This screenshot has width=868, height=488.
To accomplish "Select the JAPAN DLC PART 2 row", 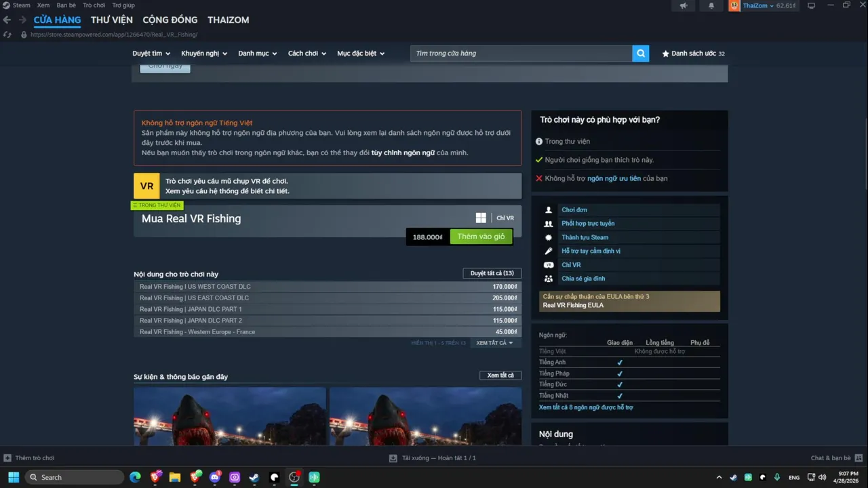I will click(x=328, y=321).
